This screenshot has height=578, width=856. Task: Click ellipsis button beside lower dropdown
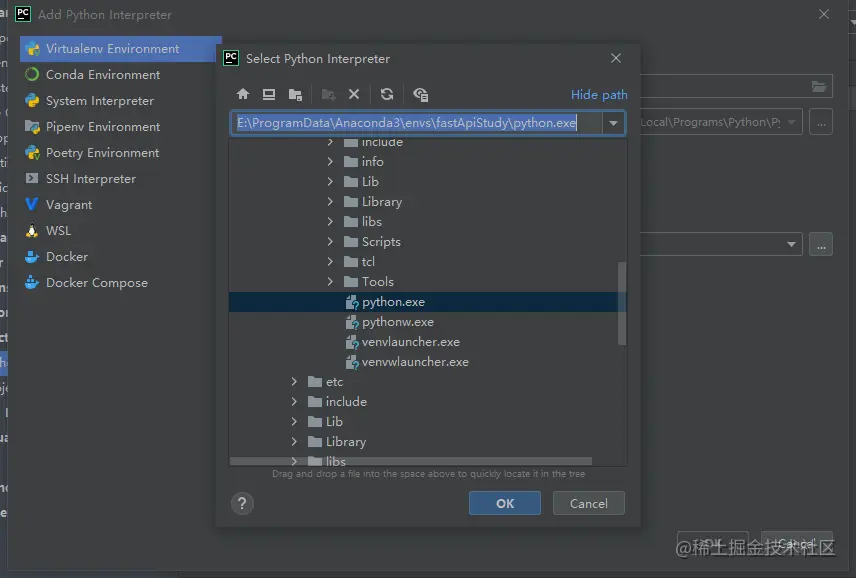821,244
